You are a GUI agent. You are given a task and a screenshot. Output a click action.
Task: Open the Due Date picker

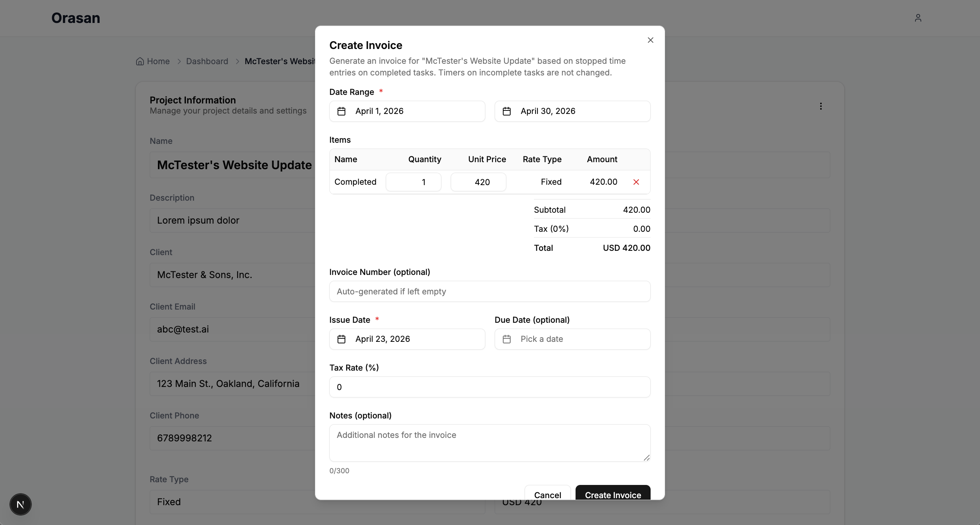coord(572,339)
